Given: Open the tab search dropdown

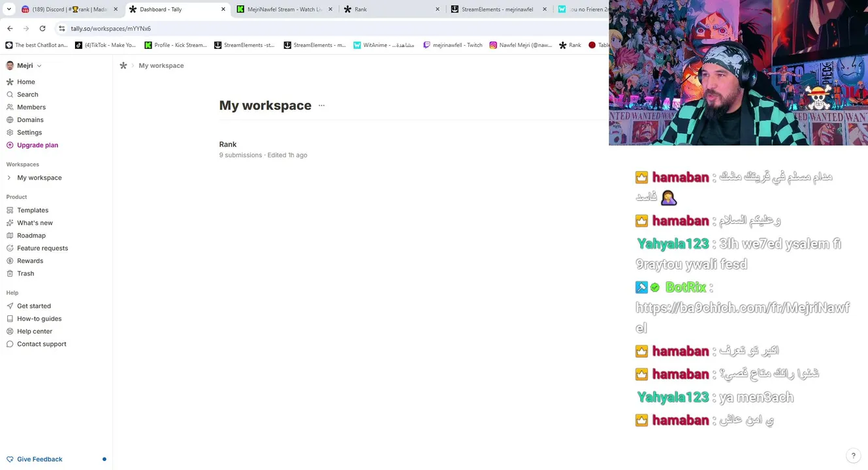Looking at the screenshot, I should (9, 9).
